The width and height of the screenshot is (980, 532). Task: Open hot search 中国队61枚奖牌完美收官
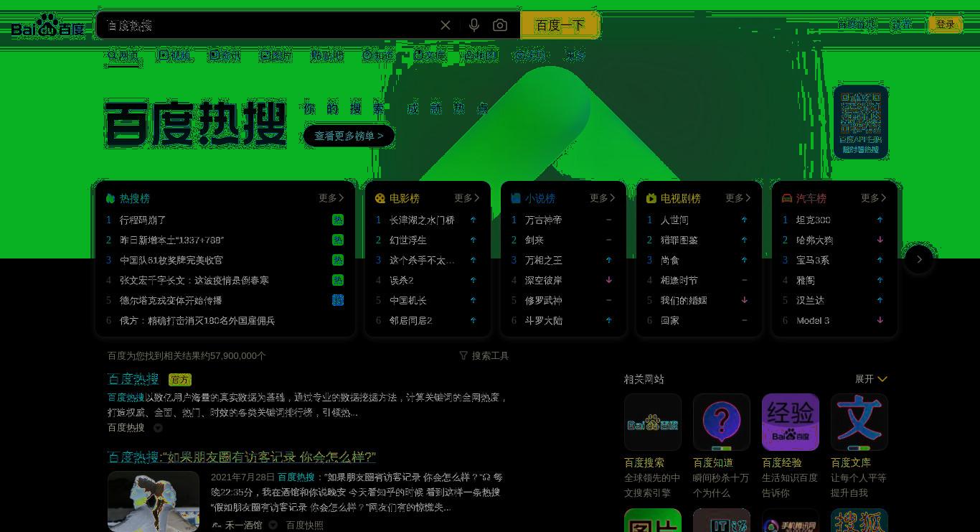pyautogui.click(x=171, y=260)
